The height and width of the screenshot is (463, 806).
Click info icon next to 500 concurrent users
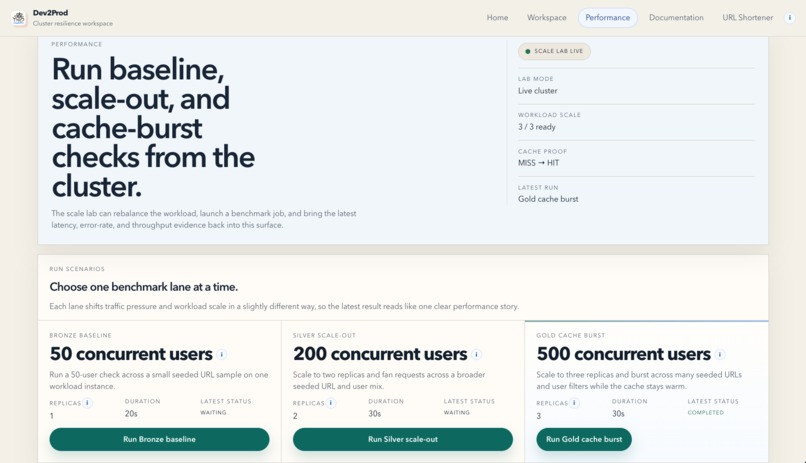click(x=720, y=354)
